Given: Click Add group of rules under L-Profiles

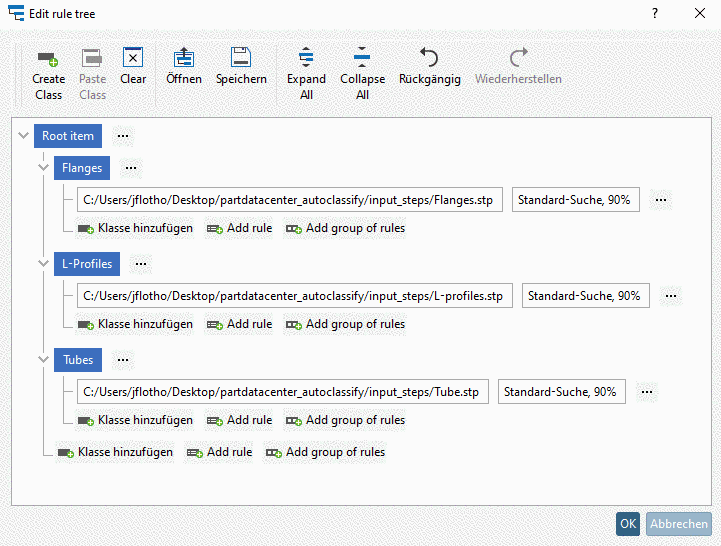Looking at the screenshot, I should pos(345,324).
